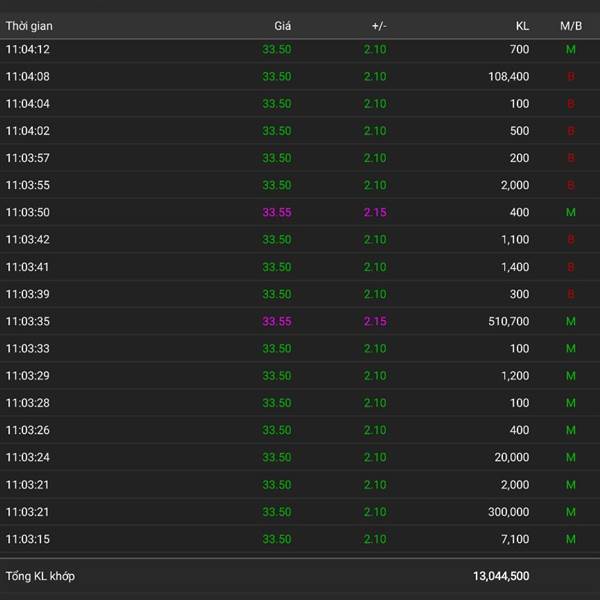Screen dimensions: 600x600
Task: Click the "Tổng KL khớp" label
Action: pyautogui.click(x=40, y=576)
